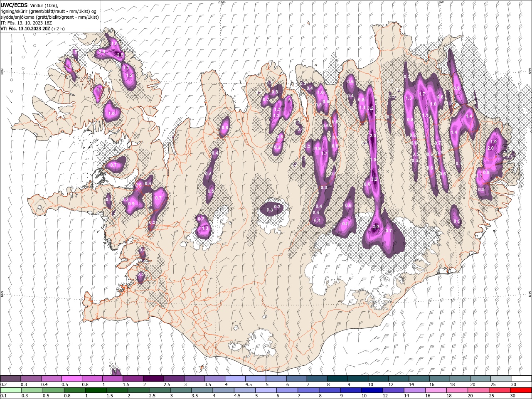Click the crimson swatch labelled 25 in the lower row
The height and width of the screenshot is (399, 532).
click(499, 390)
